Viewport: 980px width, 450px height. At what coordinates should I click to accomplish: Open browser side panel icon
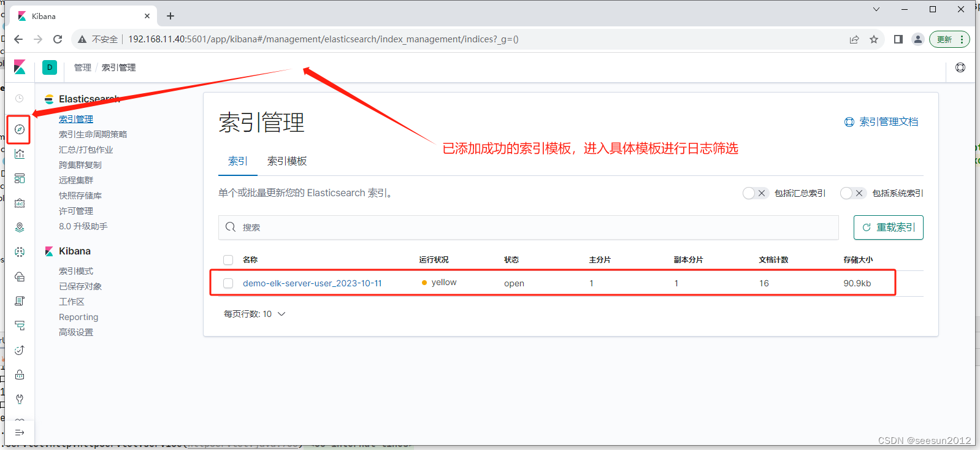898,39
